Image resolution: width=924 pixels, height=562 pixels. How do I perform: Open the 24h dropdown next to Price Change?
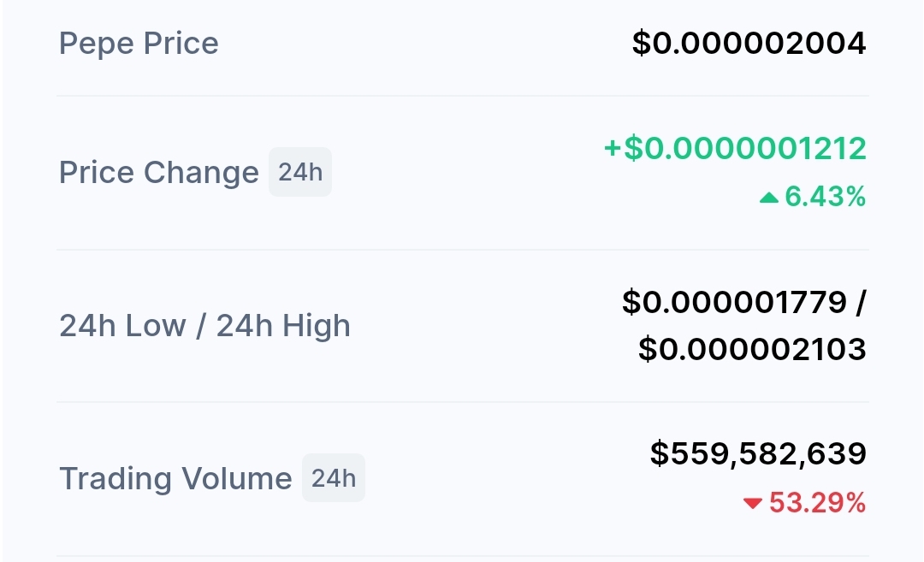coord(300,172)
